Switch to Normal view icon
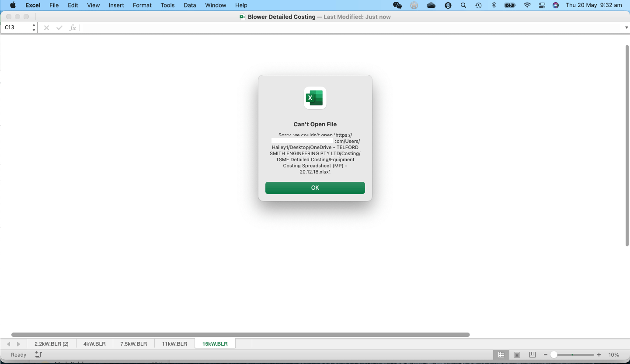Viewport: 630px width, 364px height. click(x=501, y=355)
